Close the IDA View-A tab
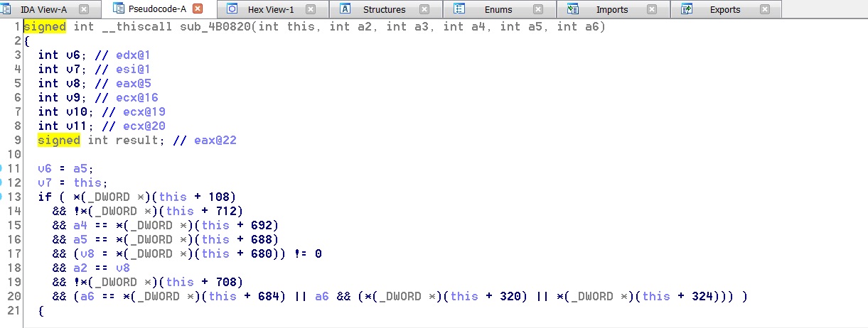The width and height of the screenshot is (868, 328). (83, 9)
